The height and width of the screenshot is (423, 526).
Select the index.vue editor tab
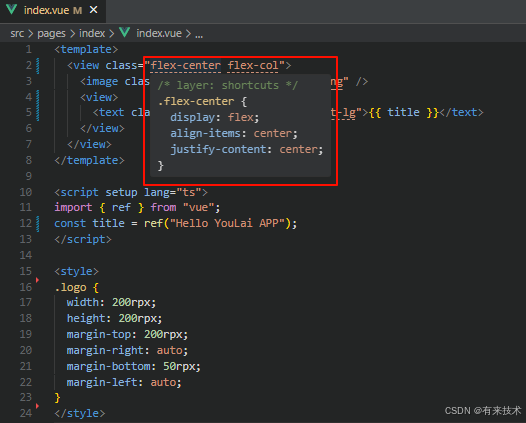(x=53, y=11)
